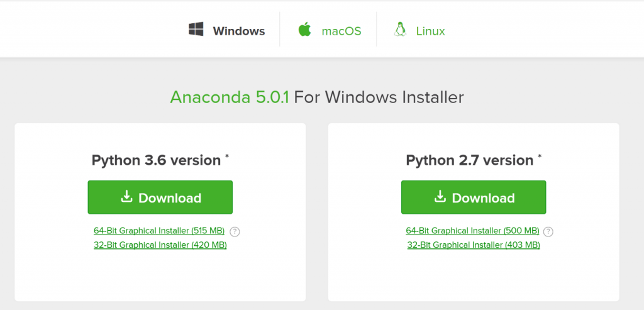Screen dimensions: 644x310
Task: Click the download arrow icon for Python 2.7
Action: pyautogui.click(x=440, y=197)
